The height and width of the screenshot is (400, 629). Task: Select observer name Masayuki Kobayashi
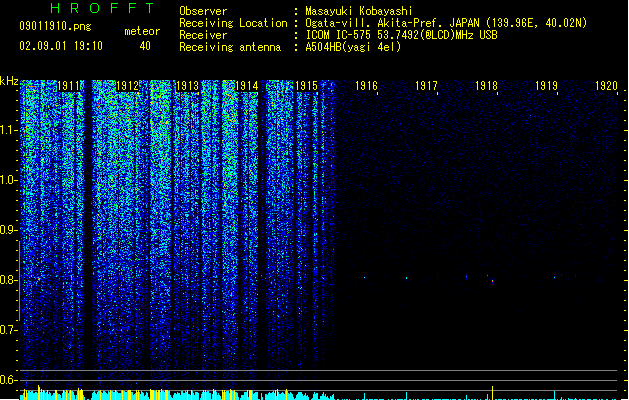359,11
